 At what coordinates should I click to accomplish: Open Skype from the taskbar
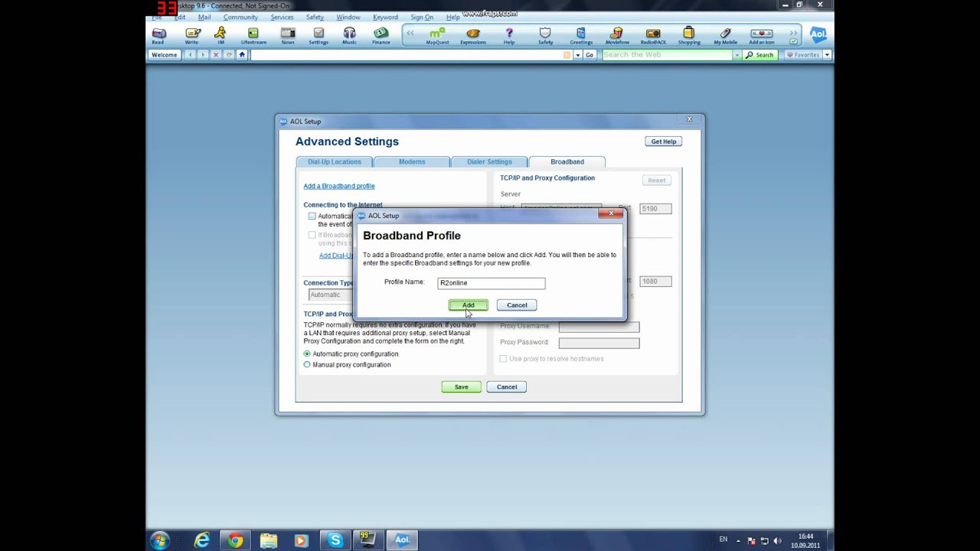pos(335,540)
